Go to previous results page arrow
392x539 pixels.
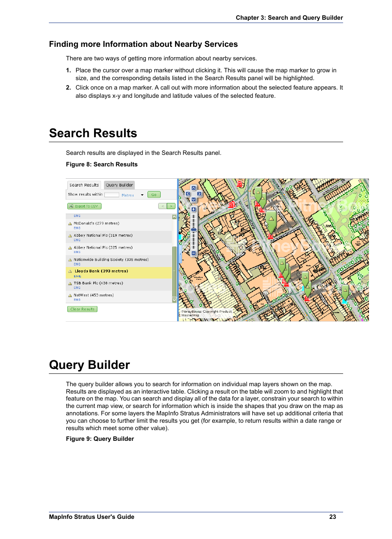click(162, 206)
